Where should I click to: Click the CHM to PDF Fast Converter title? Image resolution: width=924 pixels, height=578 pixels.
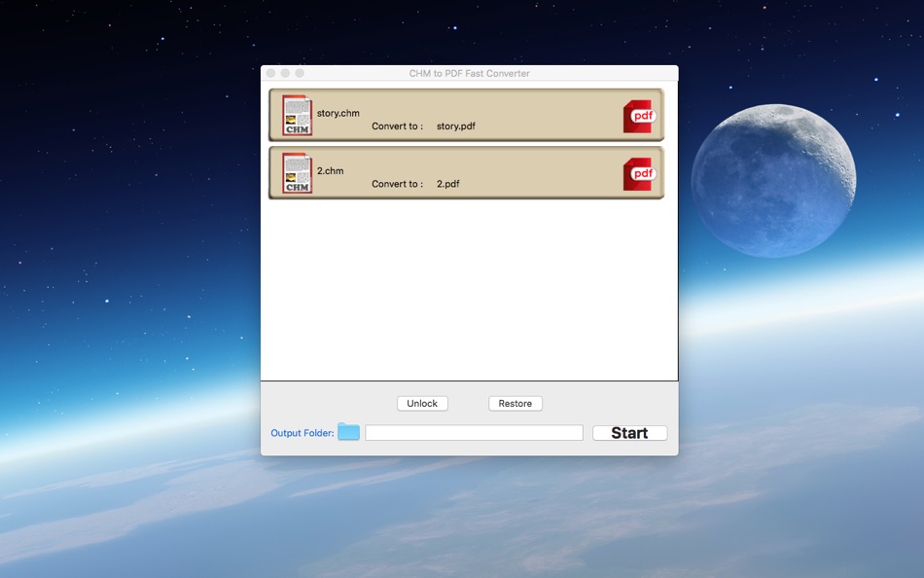[469, 73]
